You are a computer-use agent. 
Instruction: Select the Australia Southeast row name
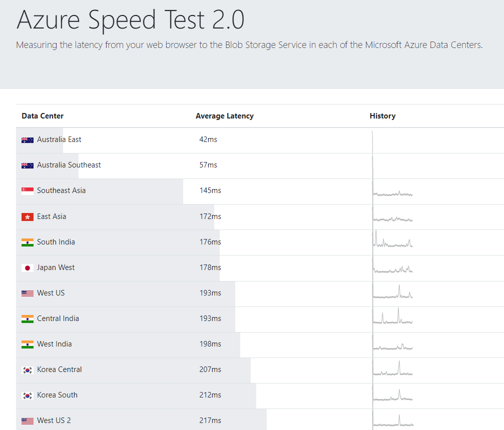pos(69,164)
